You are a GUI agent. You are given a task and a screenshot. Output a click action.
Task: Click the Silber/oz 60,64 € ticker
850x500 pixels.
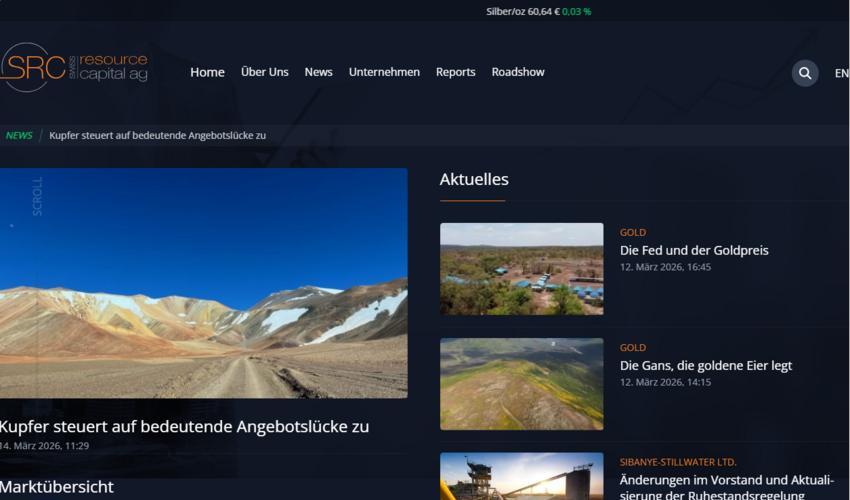538,11
